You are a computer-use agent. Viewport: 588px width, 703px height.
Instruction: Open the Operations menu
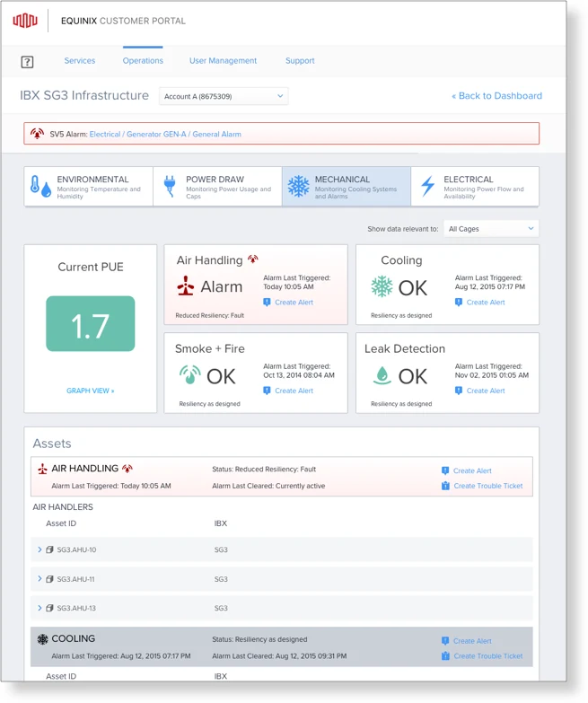click(x=143, y=60)
